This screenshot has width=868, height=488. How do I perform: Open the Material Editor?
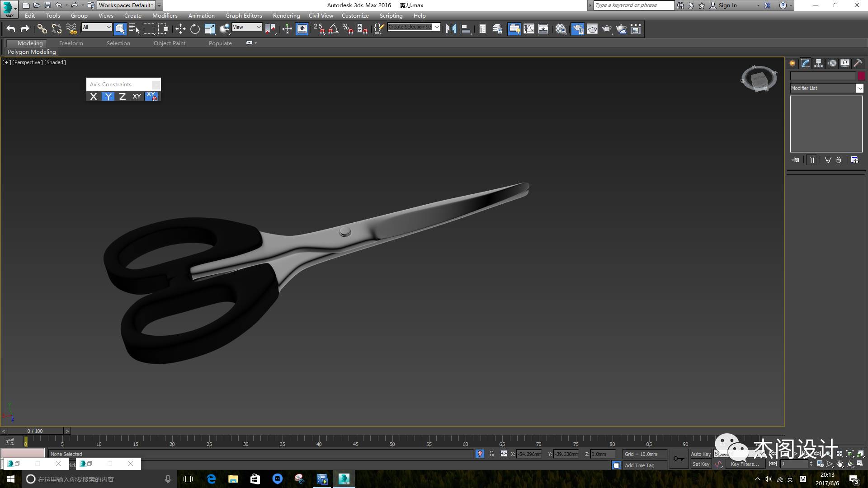561,29
